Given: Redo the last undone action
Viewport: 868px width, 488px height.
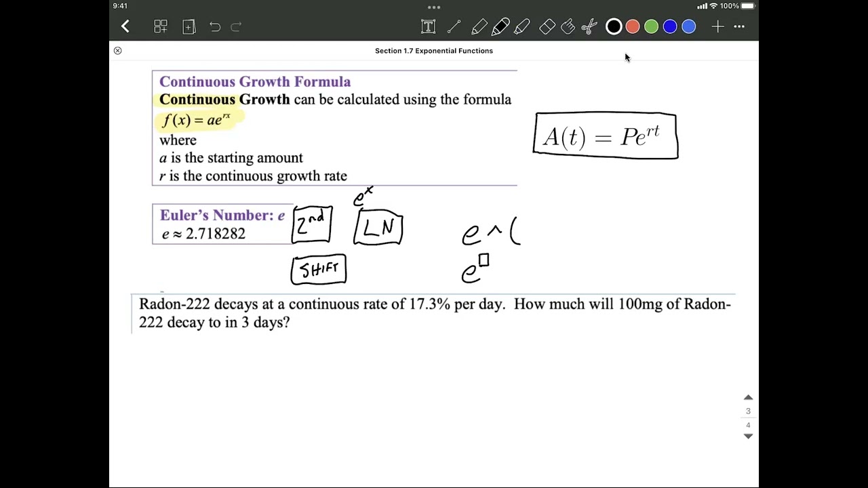Looking at the screenshot, I should click(x=236, y=26).
